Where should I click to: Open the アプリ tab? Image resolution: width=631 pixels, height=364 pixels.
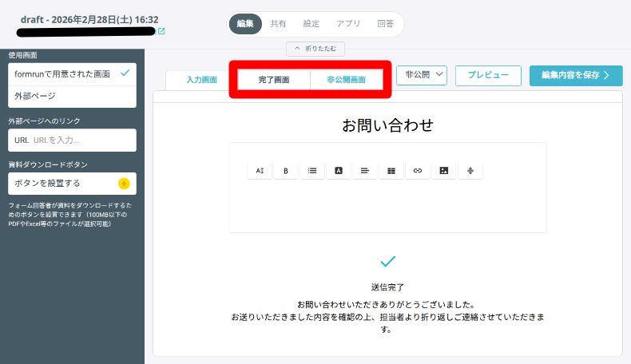point(348,24)
